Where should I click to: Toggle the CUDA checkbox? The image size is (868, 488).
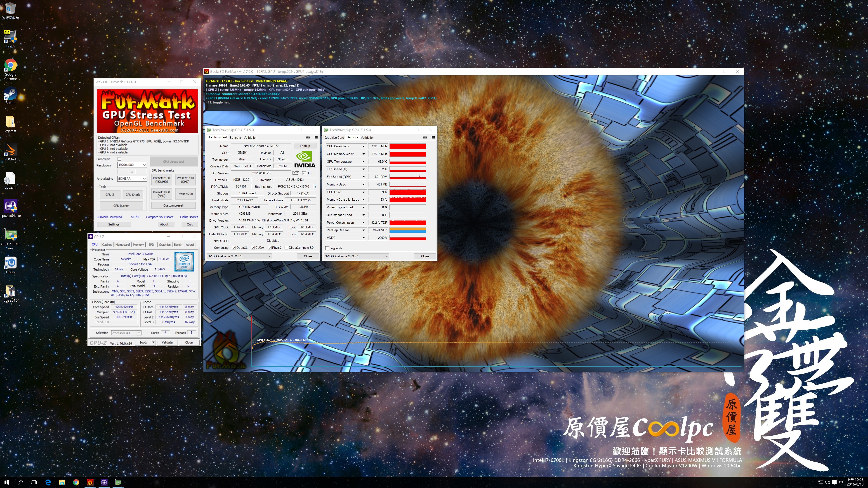point(253,248)
